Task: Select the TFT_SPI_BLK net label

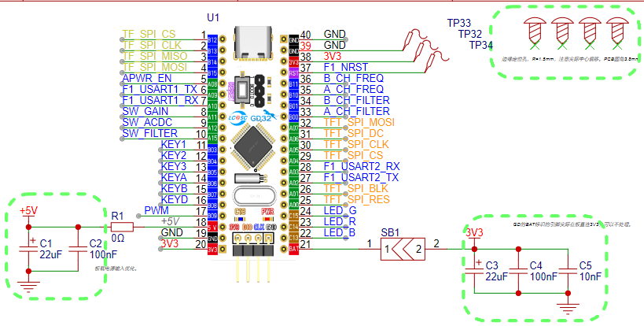Action: (x=356, y=189)
